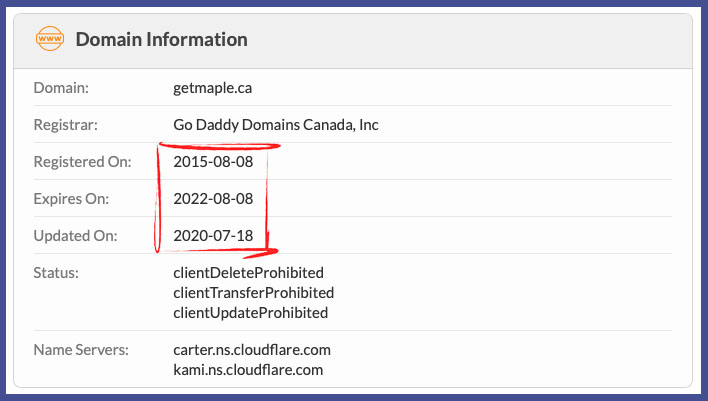Click the 2015-08-08 registered date
708x401 pixels.
click(x=213, y=162)
